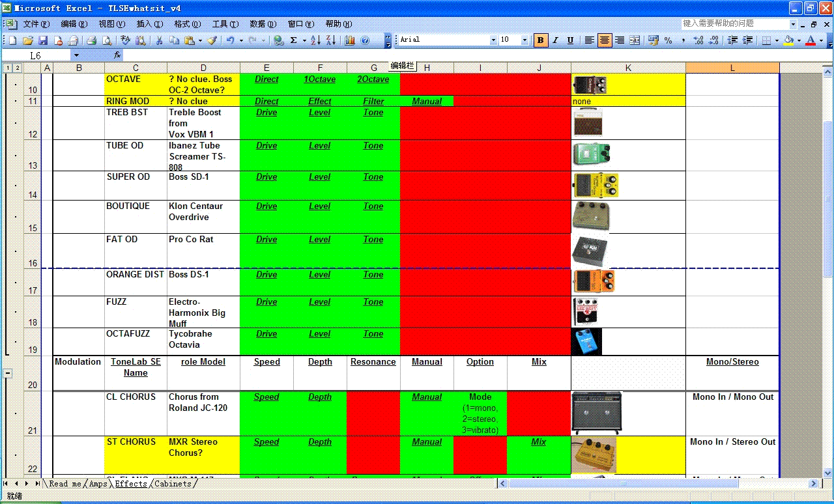Click the Help question mark icon
The image size is (834, 504).
[x=365, y=40]
